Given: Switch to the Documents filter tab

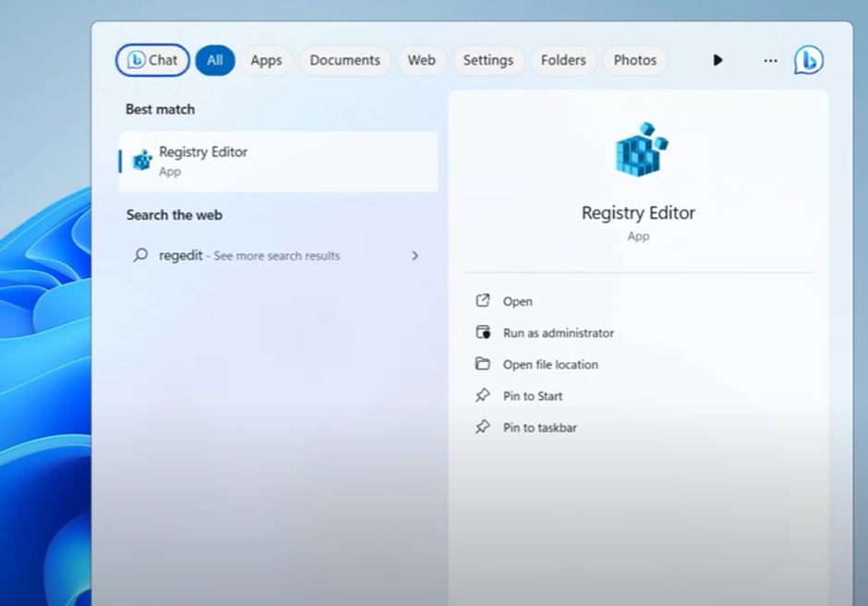Looking at the screenshot, I should coord(344,59).
